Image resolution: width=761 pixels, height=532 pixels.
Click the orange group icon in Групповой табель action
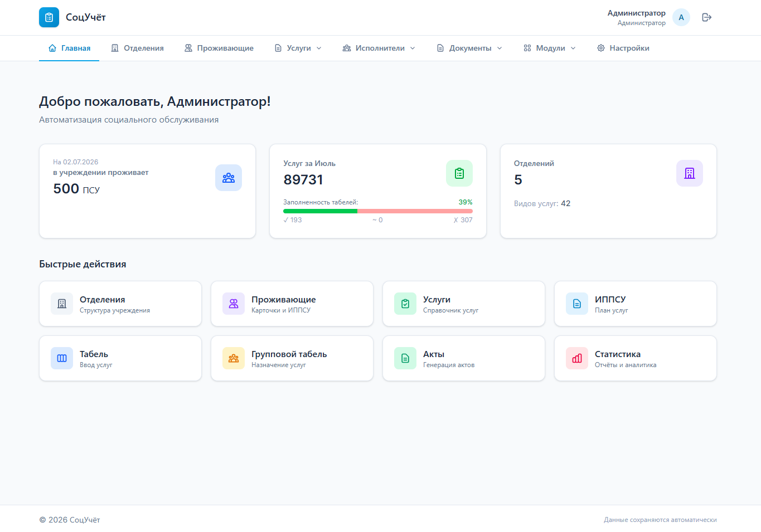click(234, 358)
